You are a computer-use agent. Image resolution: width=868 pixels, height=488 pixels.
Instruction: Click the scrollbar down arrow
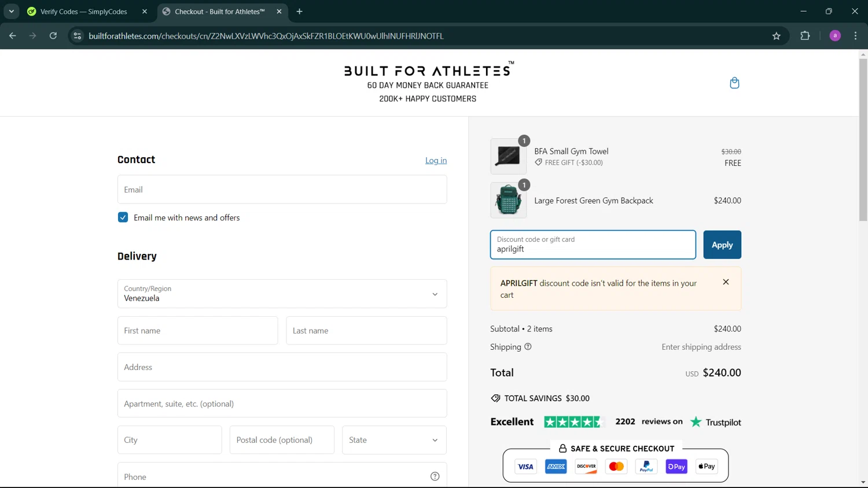click(863, 482)
